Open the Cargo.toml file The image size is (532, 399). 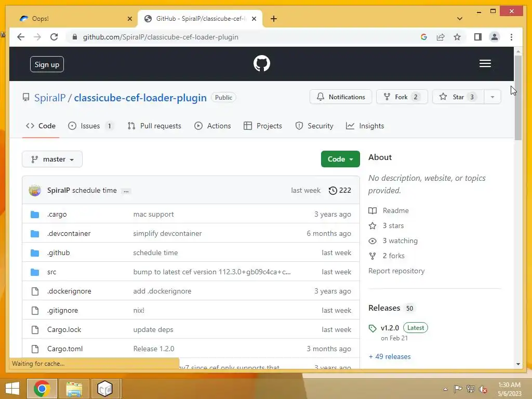(65, 349)
